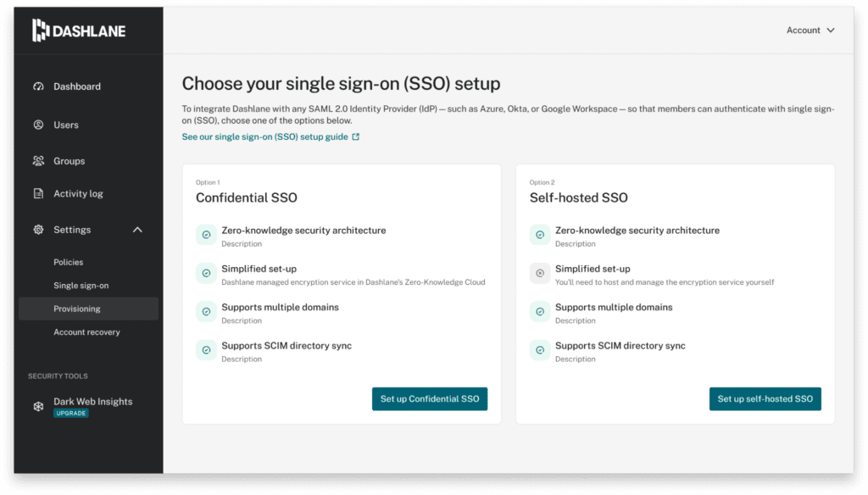Click the Upgrade badge under Dark Web Insights
Image resolution: width=868 pixels, height=495 pixels.
71,414
